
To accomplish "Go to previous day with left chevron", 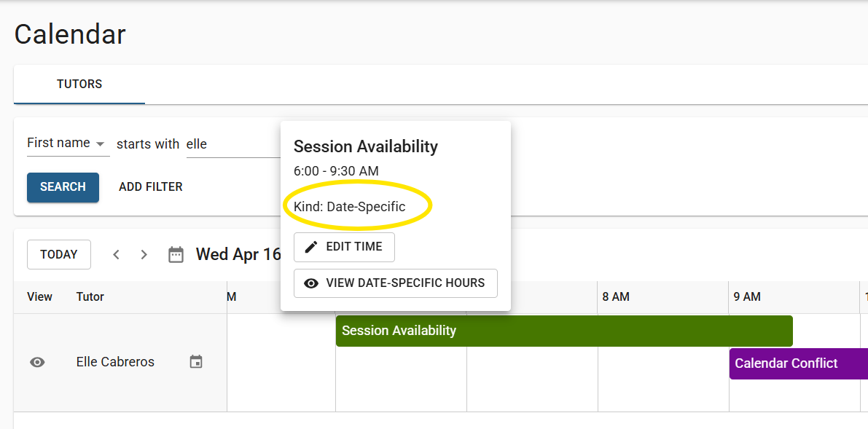I will click(117, 255).
